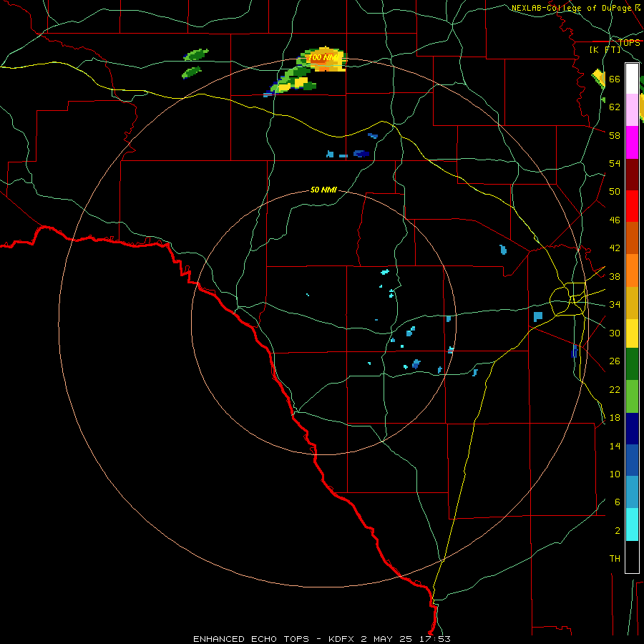Click the "54" scale label
Screen dimensions: 644x644
[x=615, y=163]
